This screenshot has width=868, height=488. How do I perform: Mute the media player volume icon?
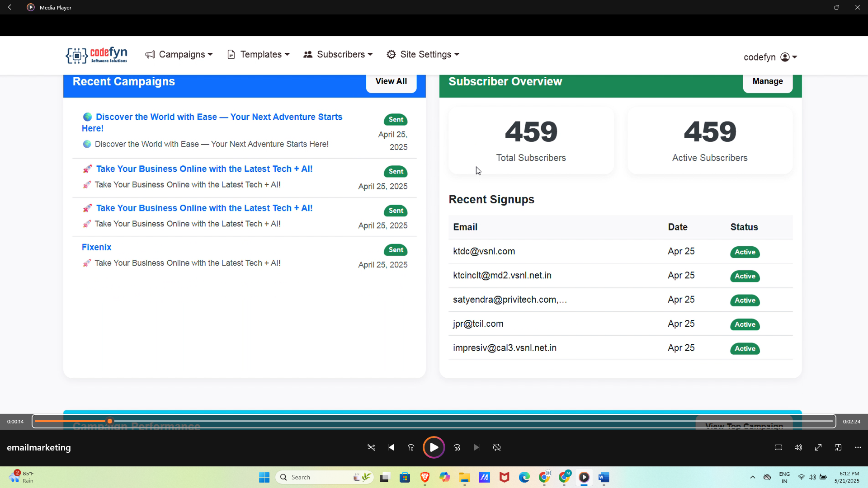click(798, 447)
